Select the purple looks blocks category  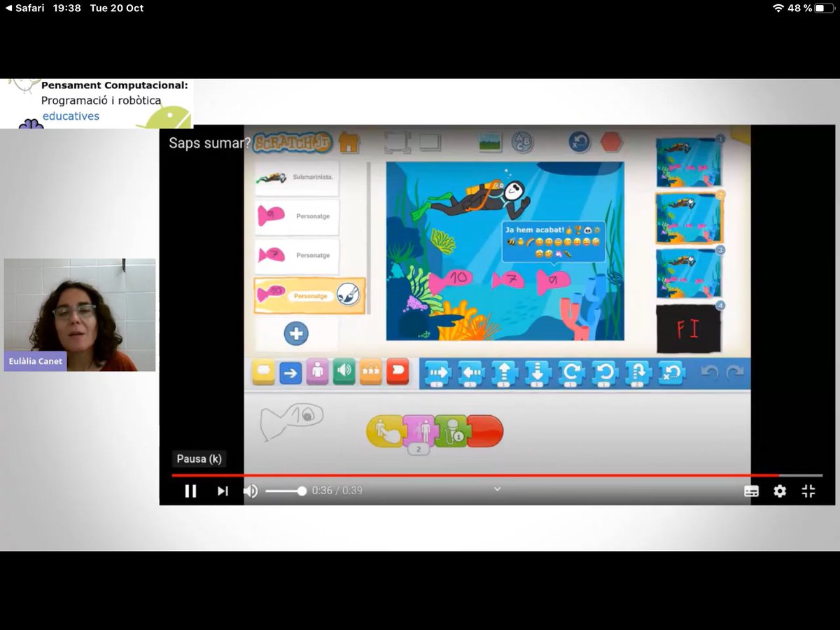[317, 372]
